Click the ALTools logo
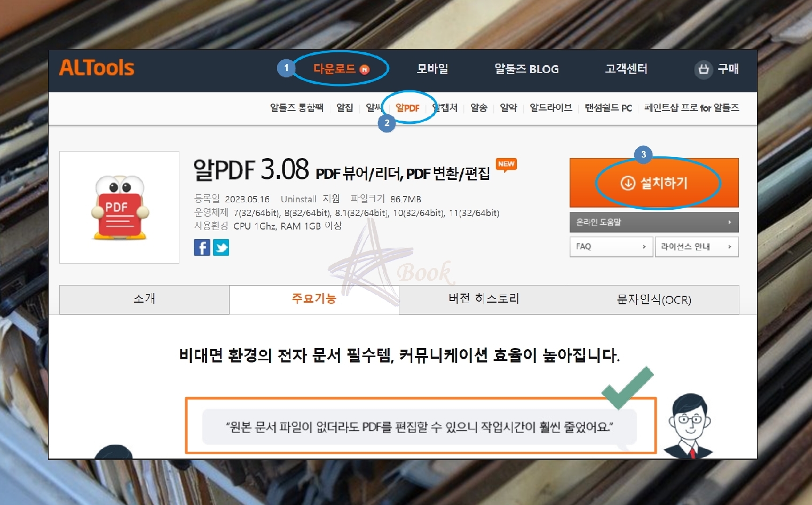Screen dimensions: 812x505 [x=97, y=68]
